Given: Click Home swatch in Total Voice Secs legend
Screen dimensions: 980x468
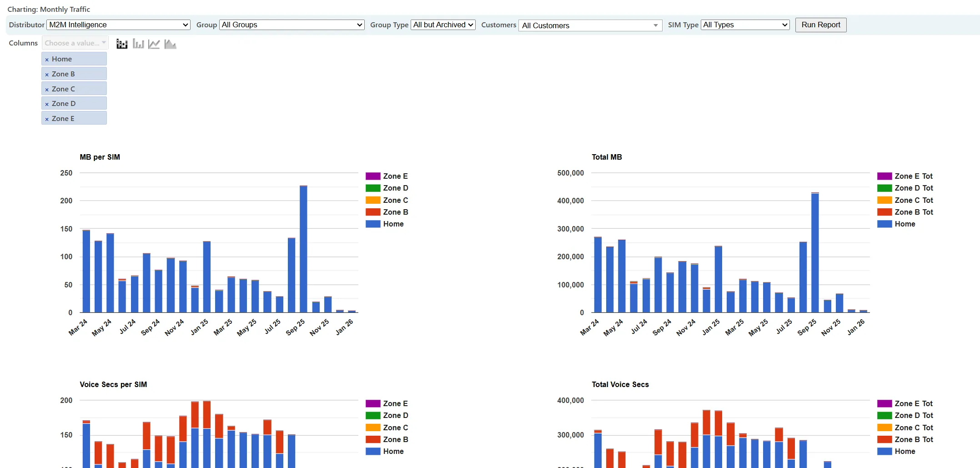Looking at the screenshot, I should pos(885,451).
